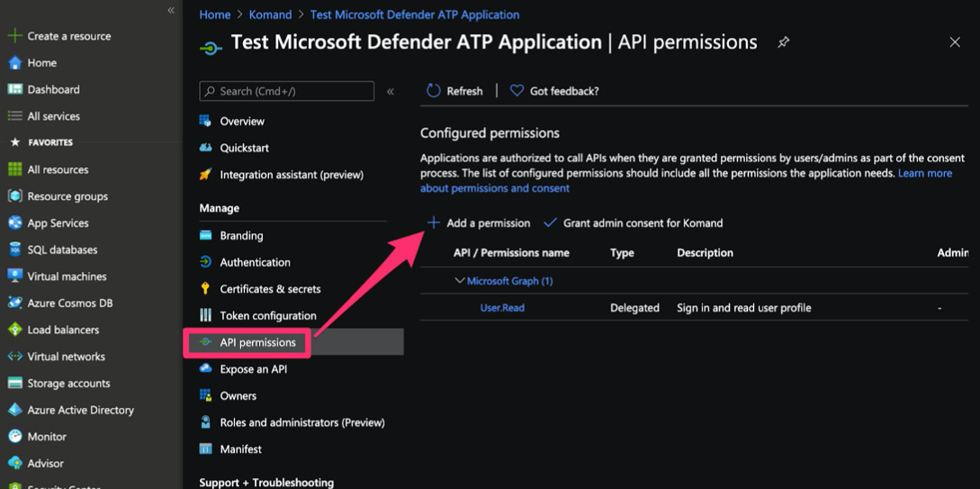Collapse the Microsoft Graph (1) group

click(460, 281)
